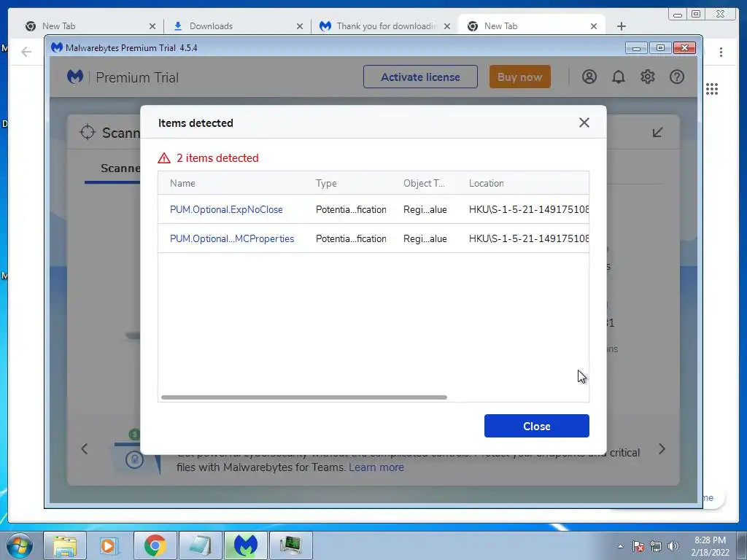The width and height of the screenshot is (747, 560).
Task: Open the help question mark icon
Action: click(x=676, y=77)
